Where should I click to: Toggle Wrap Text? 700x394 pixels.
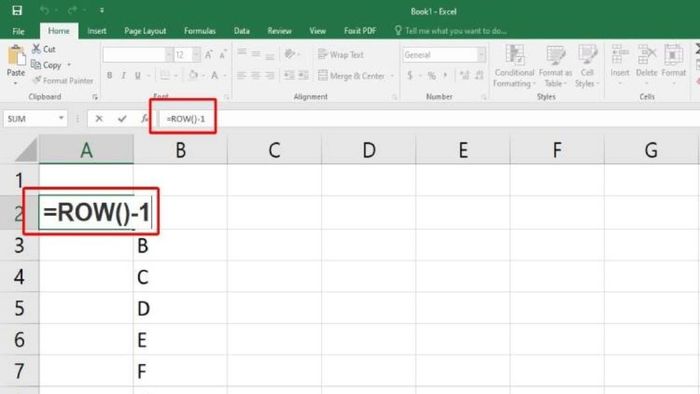click(341, 54)
